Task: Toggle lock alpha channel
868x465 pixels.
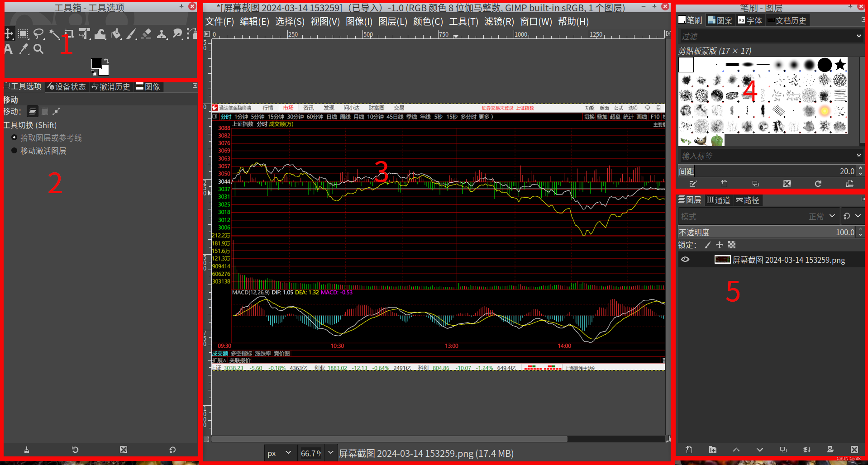Action: click(732, 245)
